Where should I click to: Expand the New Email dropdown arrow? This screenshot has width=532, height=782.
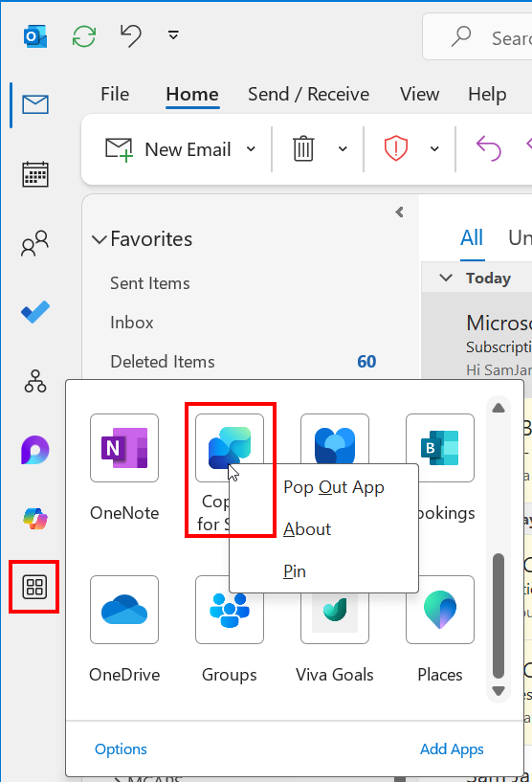[251, 149]
